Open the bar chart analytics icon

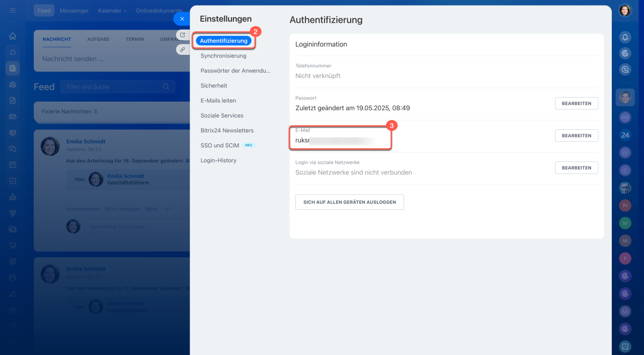click(x=13, y=197)
